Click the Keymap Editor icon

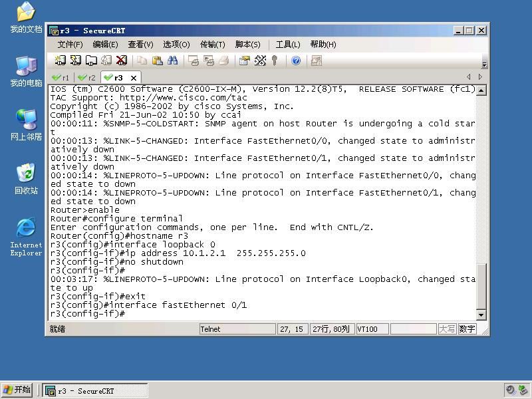click(260, 61)
